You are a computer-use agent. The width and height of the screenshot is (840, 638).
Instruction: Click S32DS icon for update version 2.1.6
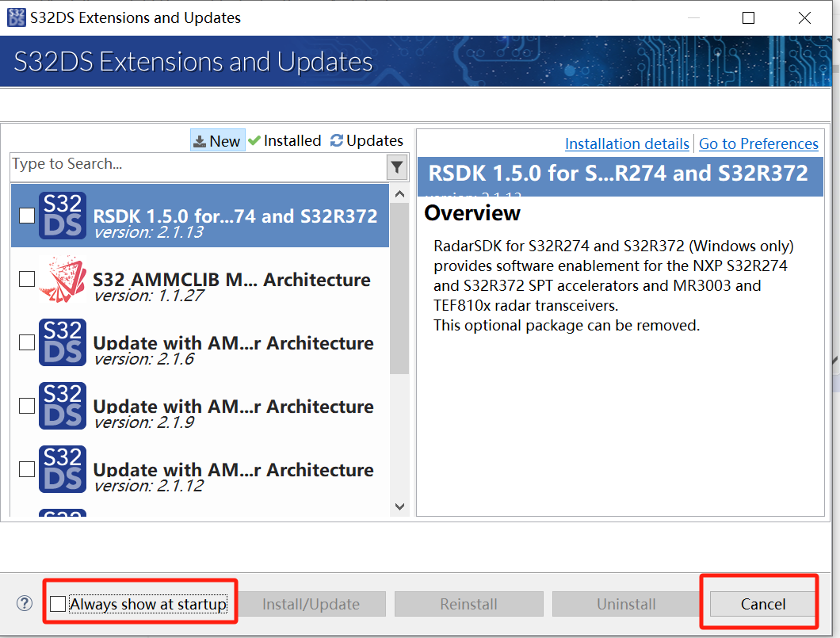pyautogui.click(x=62, y=342)
